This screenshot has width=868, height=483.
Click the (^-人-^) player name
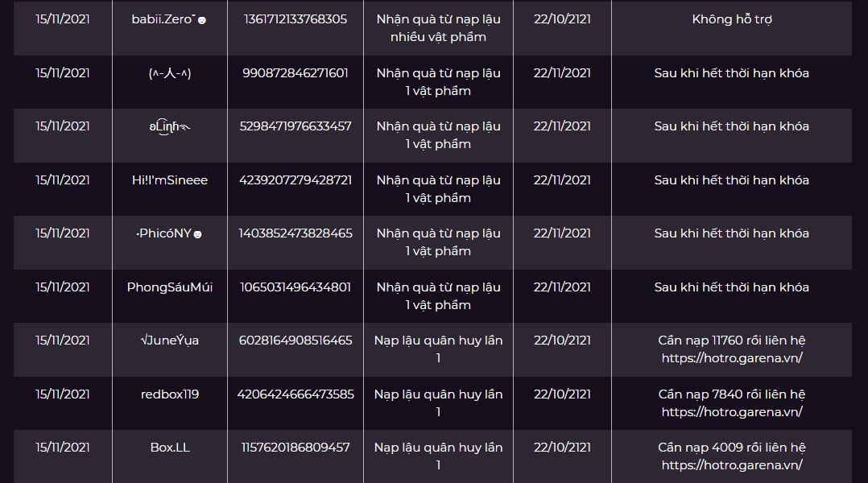coord(170,73)
